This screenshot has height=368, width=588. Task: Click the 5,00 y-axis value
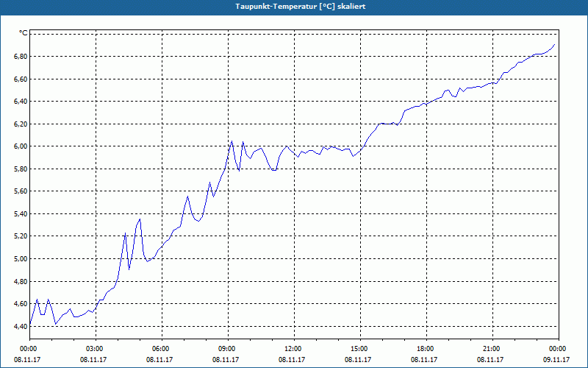click(x=21, y=259)
